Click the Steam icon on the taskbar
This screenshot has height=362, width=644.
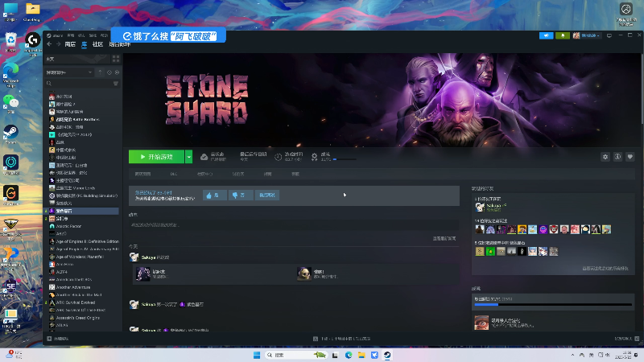pos(387,355)
